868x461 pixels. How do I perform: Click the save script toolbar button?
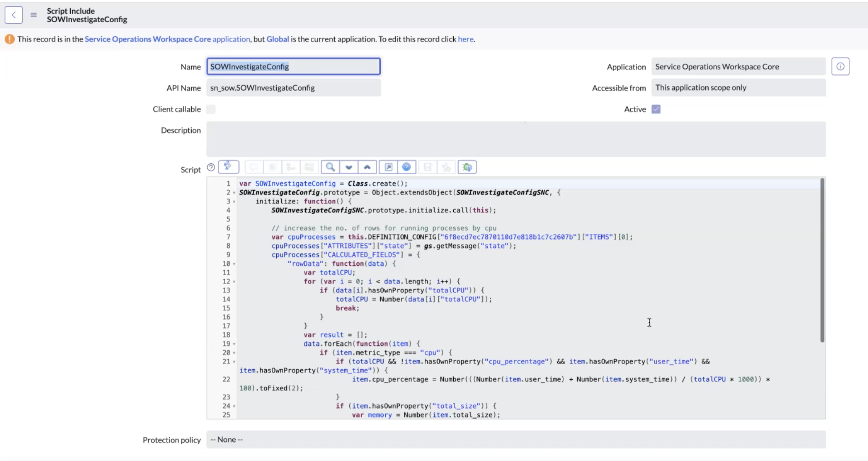[x=428, y=167]
